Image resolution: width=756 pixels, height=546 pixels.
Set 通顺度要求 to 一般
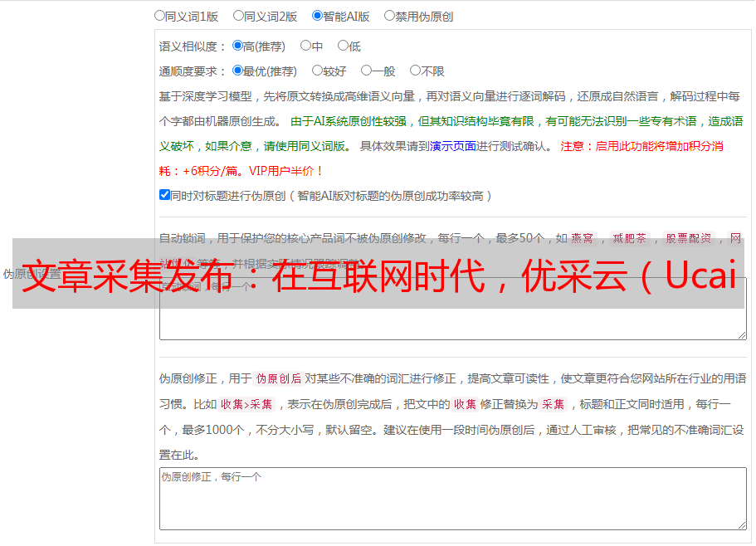(x=367, y=71)
